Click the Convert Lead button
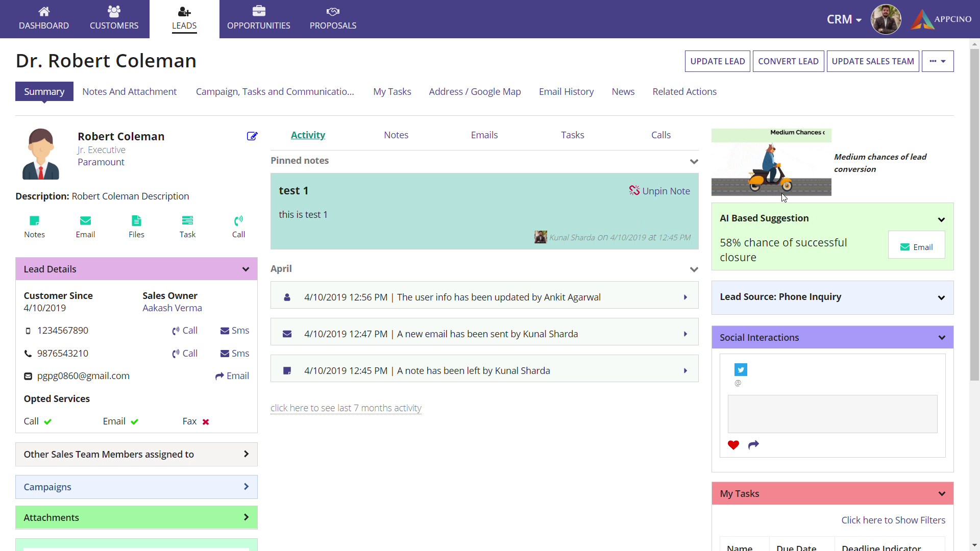 click(x=788, y=61)
